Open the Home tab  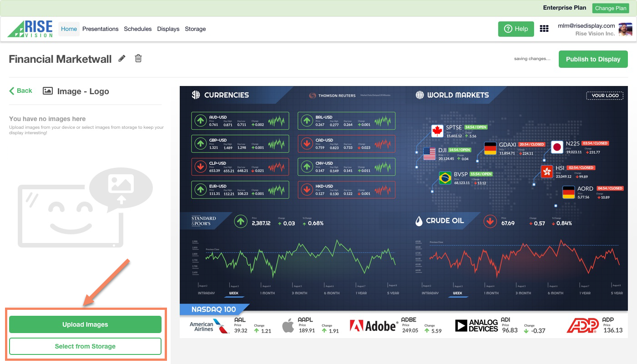69,29
